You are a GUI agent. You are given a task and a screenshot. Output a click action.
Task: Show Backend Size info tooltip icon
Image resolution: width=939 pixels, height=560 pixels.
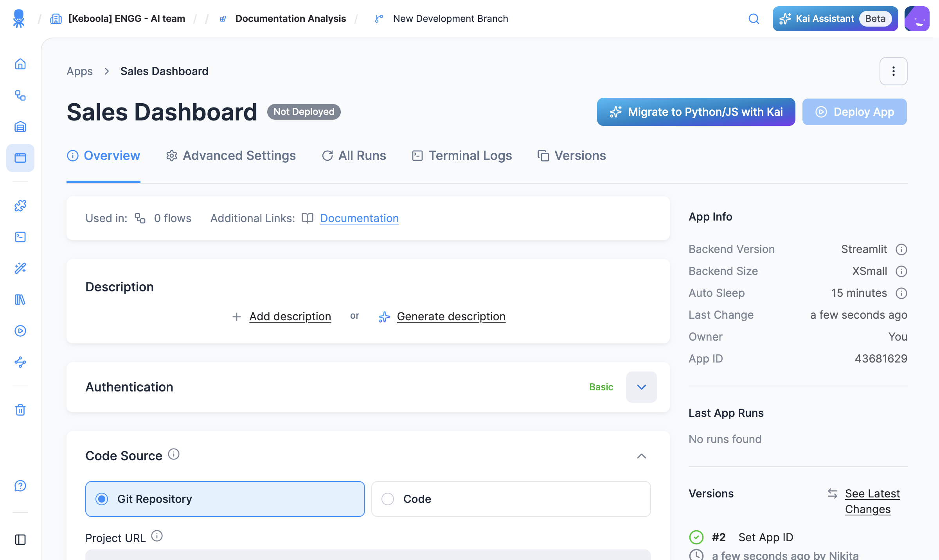click(x=901, y=271)
